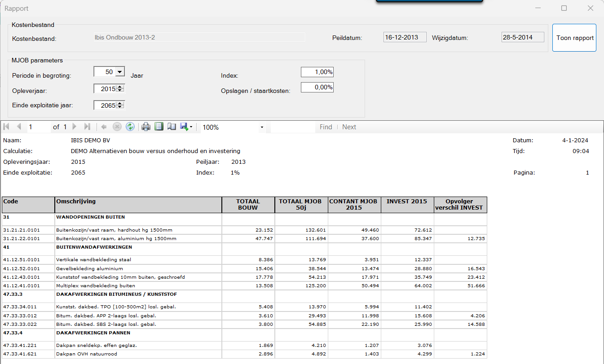This screenshot has width=604, height=364.
Task: Click Bitum. dakbed. APP 2-laags row
Action: click(244, 316)
